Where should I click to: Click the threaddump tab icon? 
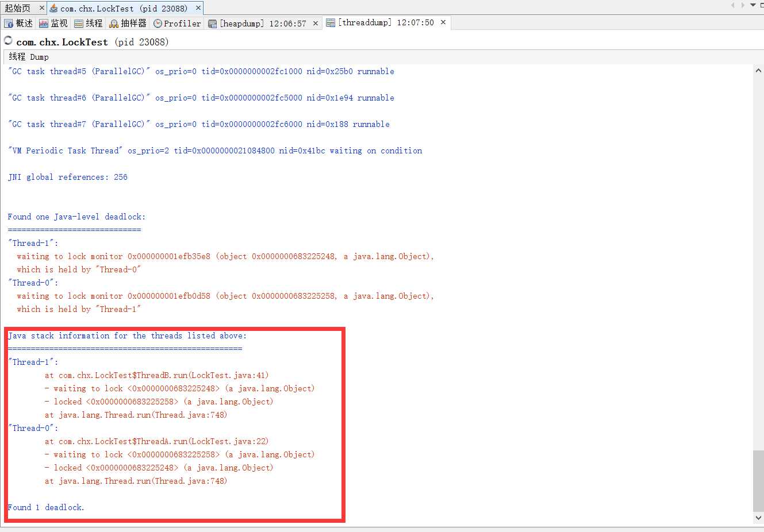tap(331, 22)
